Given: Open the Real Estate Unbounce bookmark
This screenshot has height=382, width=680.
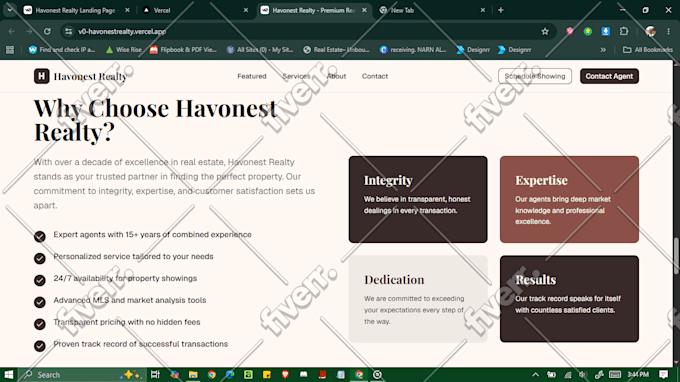Looking at the screenshot, I should [337, 50].
